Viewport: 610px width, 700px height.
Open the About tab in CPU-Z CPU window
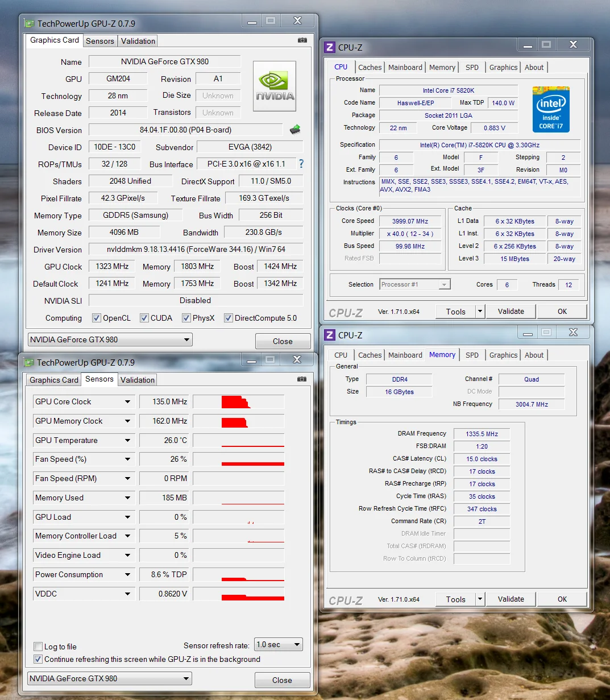(x=534, y=67)
